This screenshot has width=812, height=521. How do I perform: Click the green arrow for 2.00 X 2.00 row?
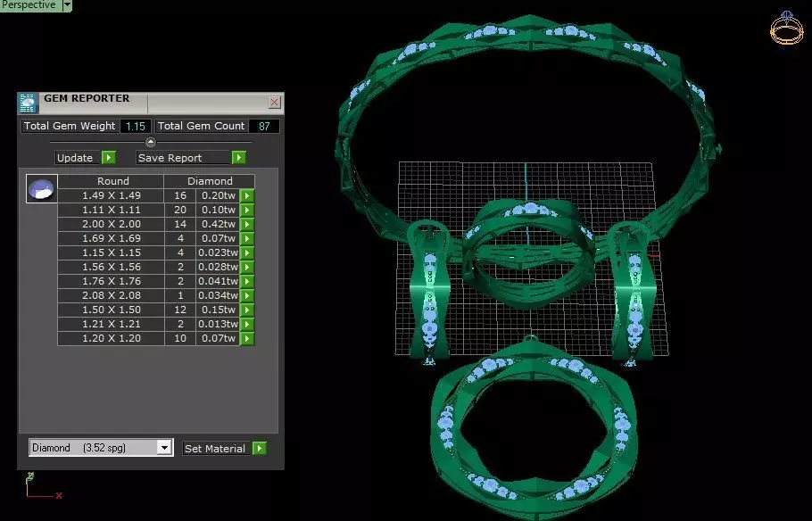(x=247, y=224)
